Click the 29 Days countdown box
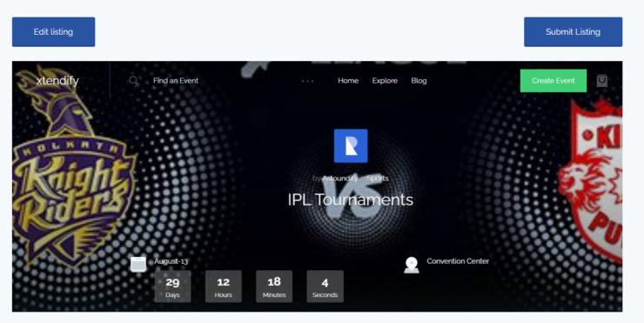This screenshot has height=323, width=644. point(172,286)
